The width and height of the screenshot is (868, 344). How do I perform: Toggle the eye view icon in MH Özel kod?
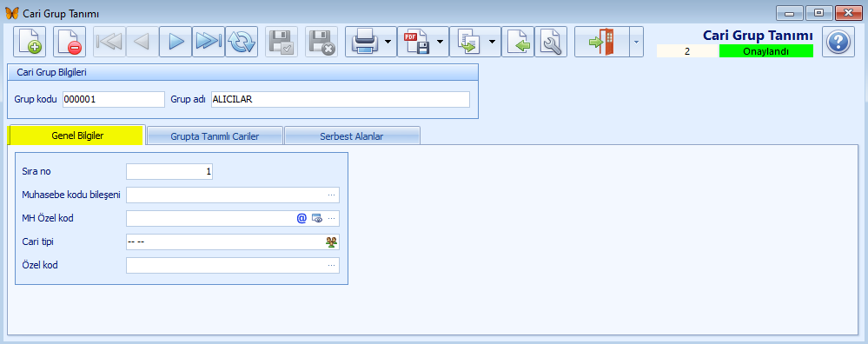tap(317, 218)
